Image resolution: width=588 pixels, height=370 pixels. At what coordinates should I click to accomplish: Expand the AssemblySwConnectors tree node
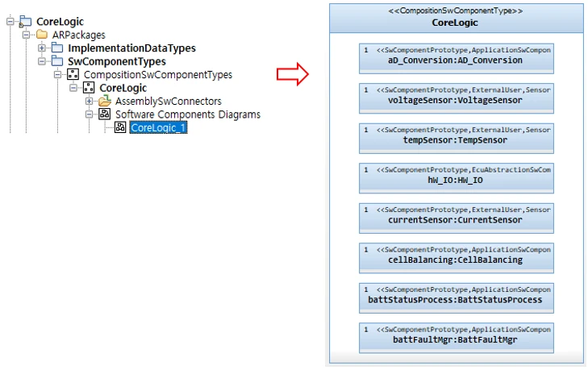pyautogui.click(x=90, y=102)
